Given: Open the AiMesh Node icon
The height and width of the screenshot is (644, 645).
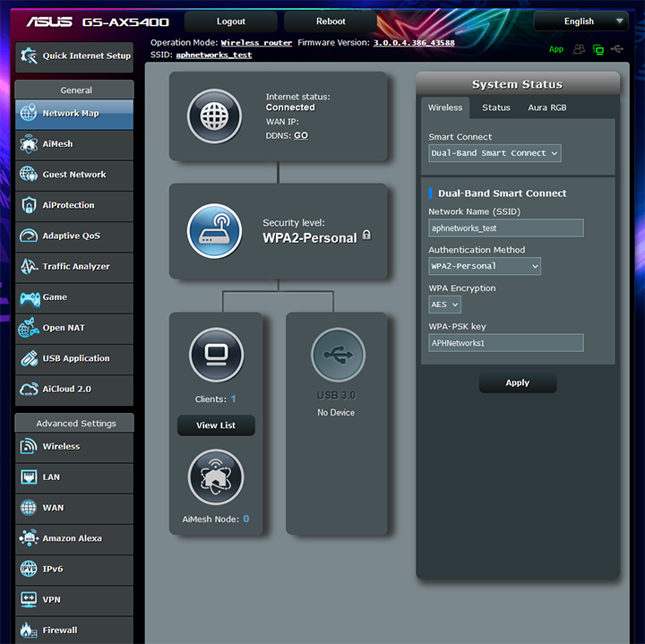Looking at the screenshot, I should tap(216, 477).
